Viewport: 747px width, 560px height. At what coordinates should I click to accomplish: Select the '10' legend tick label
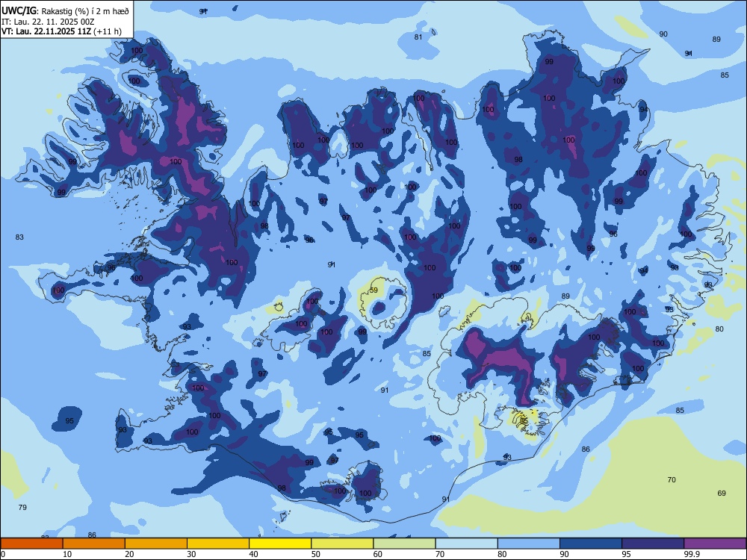67,554
